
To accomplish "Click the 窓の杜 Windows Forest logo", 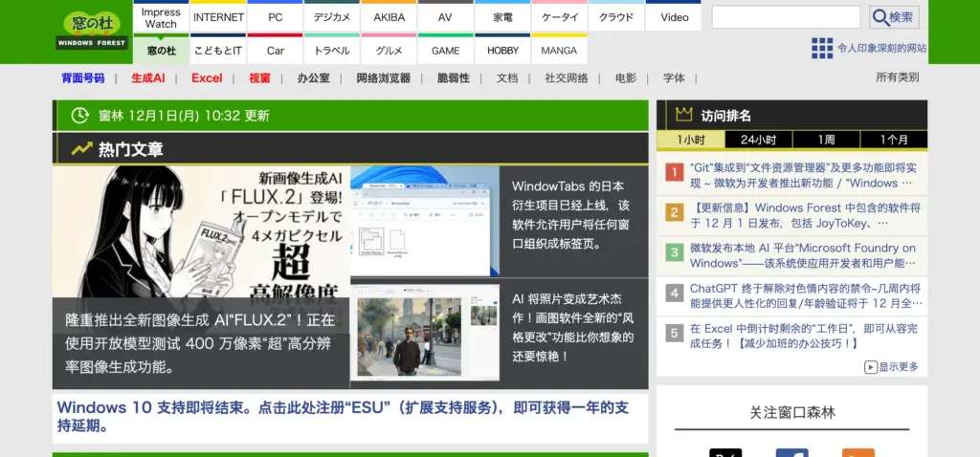I will tap(92, 30).
